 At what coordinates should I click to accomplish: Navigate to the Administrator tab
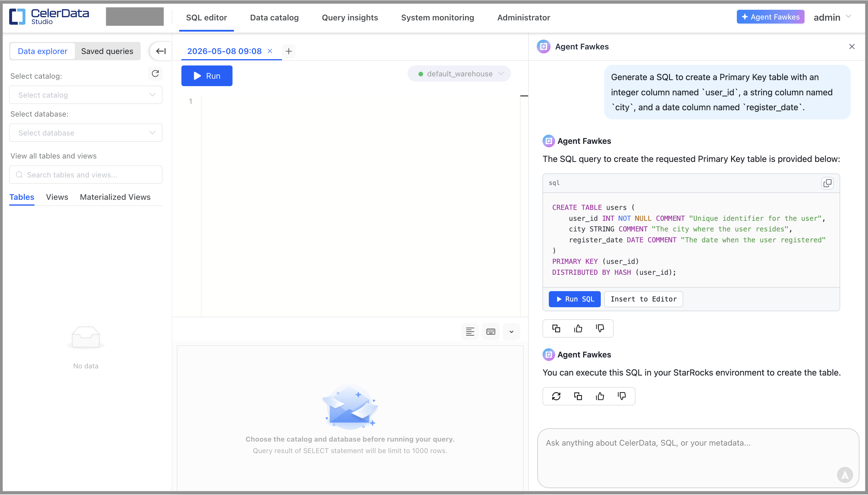point(523,17)
